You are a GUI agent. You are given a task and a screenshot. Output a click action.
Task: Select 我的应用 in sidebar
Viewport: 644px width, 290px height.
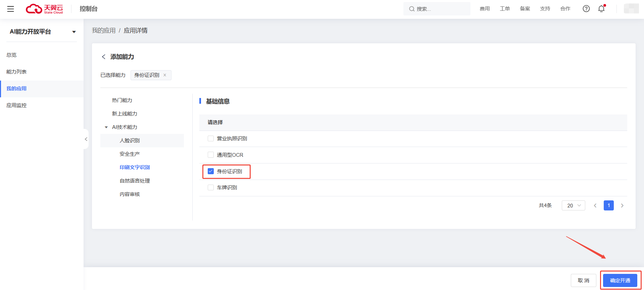(x=16, y=89)
